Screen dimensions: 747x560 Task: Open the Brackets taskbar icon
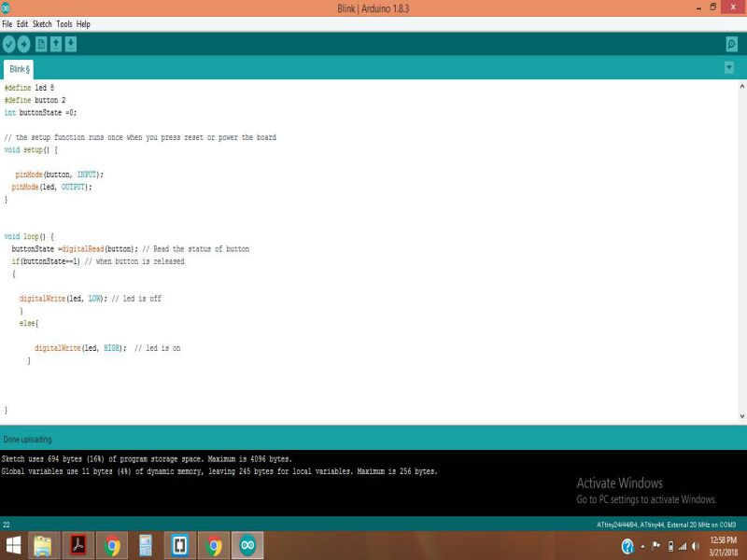tap(179, 545)
